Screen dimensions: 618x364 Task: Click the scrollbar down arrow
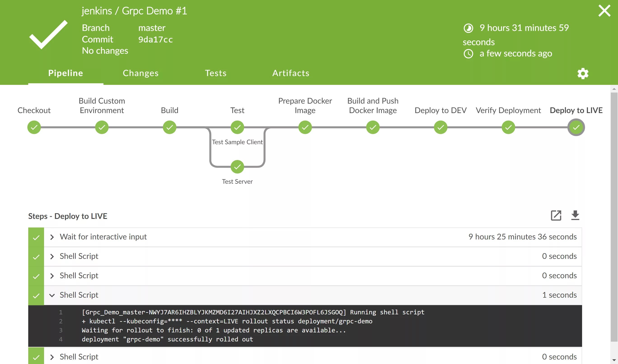point(614,361)
